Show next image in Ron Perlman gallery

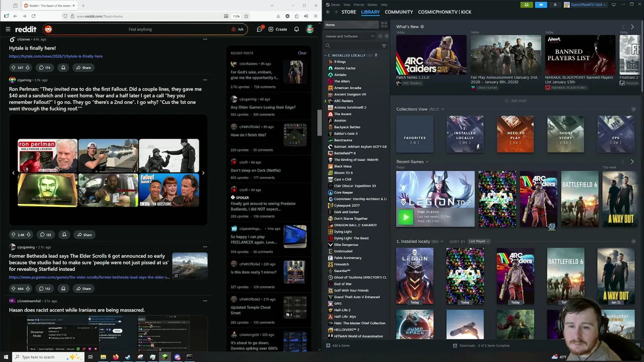203,172
